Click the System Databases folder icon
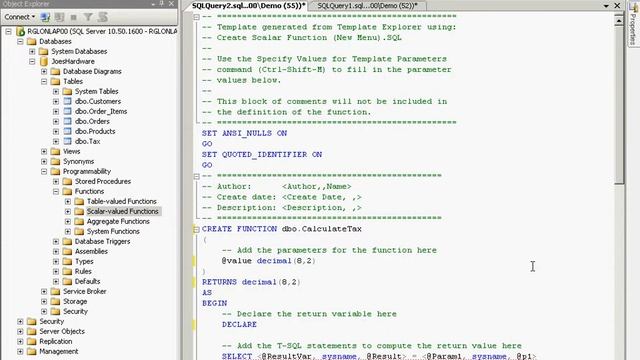640x360 pixels. 43,51
